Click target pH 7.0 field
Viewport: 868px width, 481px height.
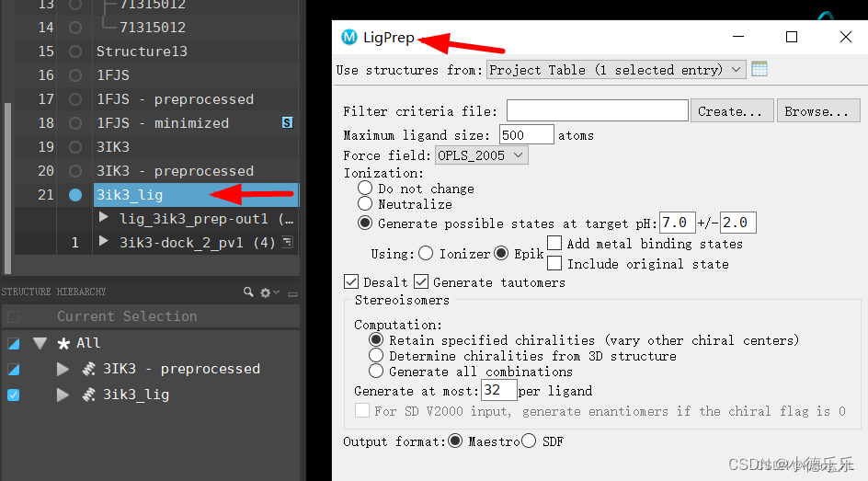pyautogui.click(x=677, y=223)
